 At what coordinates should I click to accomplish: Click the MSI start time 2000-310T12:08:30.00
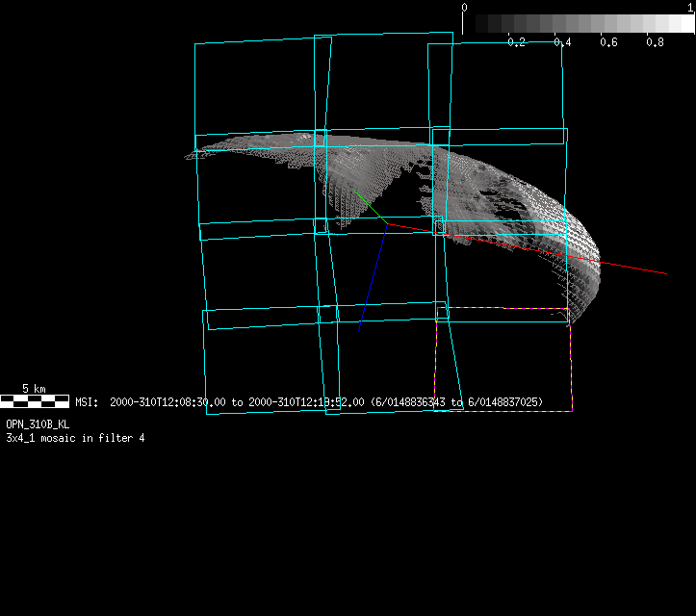point(168,402)
